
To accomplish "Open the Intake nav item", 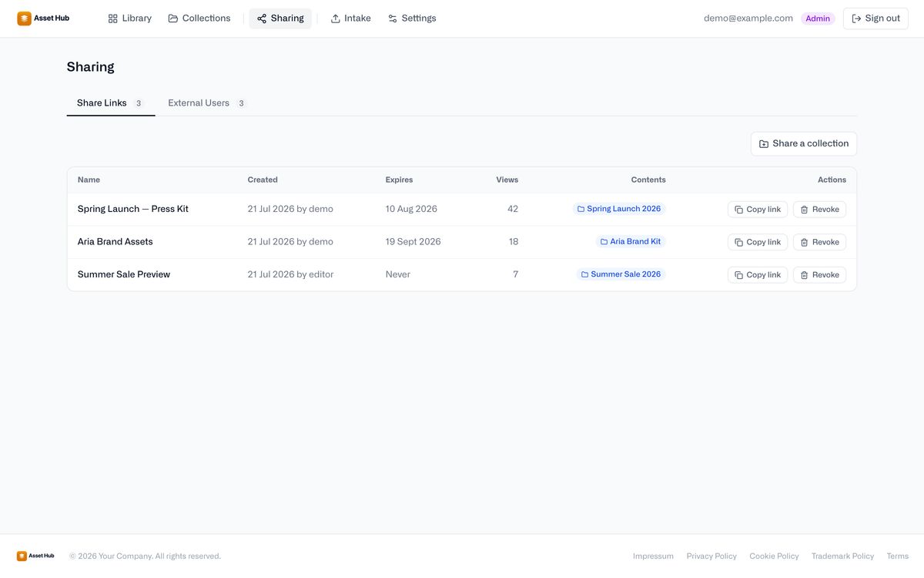I will (350, 18).
